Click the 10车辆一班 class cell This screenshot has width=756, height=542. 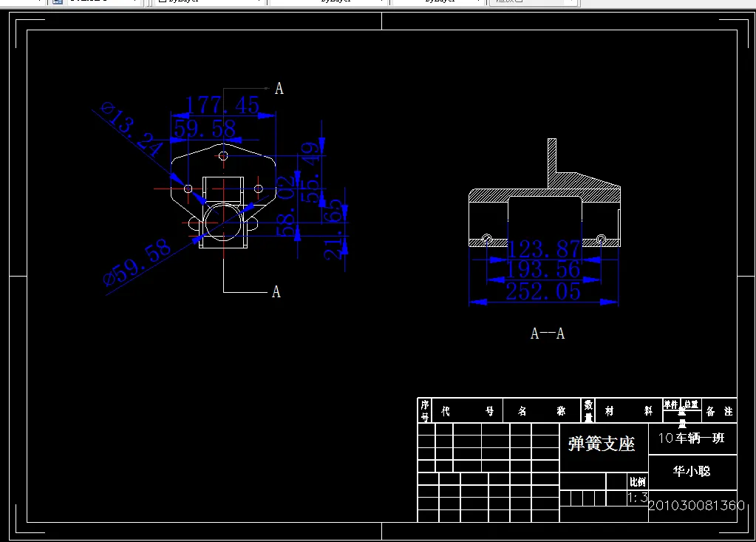tap(692, 438)
